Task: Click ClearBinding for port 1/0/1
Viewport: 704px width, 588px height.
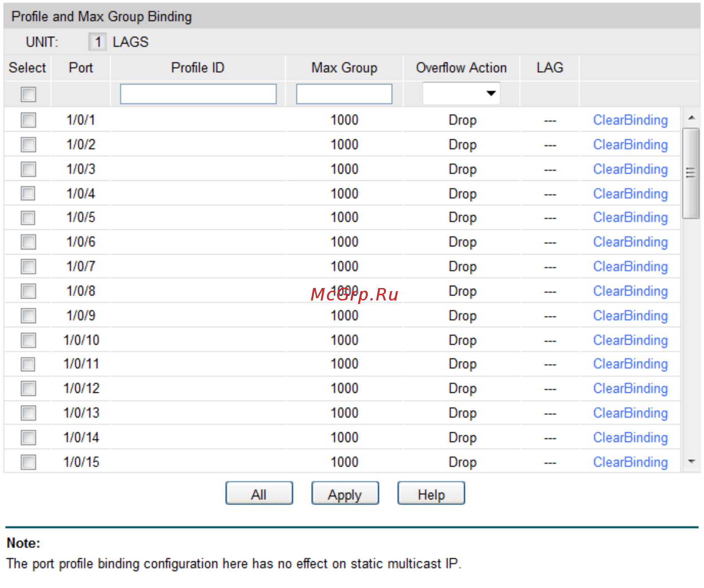Action: point(630,120)
